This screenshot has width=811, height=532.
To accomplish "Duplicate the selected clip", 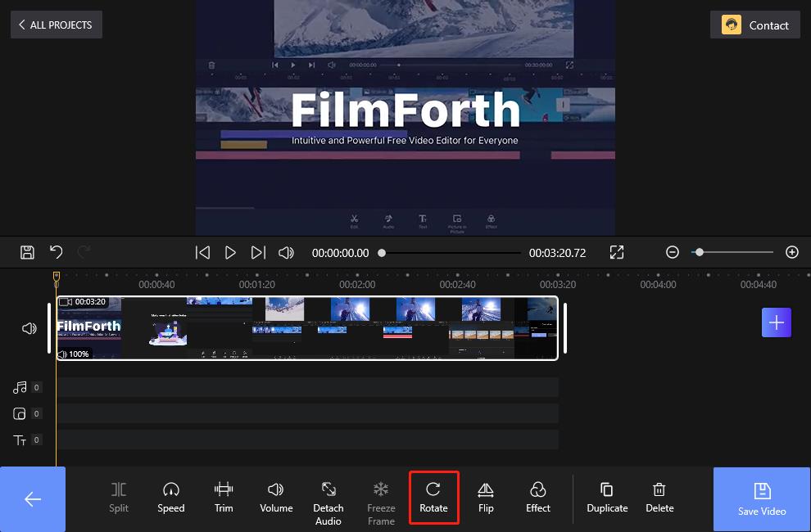I will 607,498.
